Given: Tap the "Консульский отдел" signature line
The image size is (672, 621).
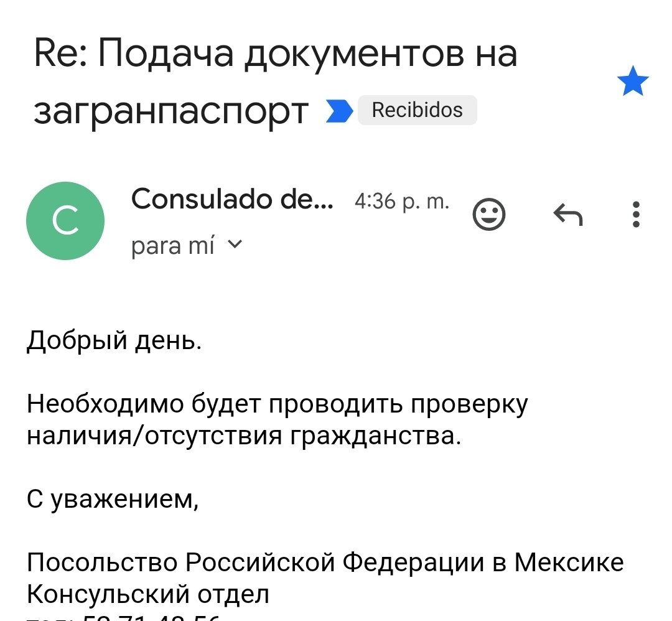Looking at the screenshot, I should [148, 594].
